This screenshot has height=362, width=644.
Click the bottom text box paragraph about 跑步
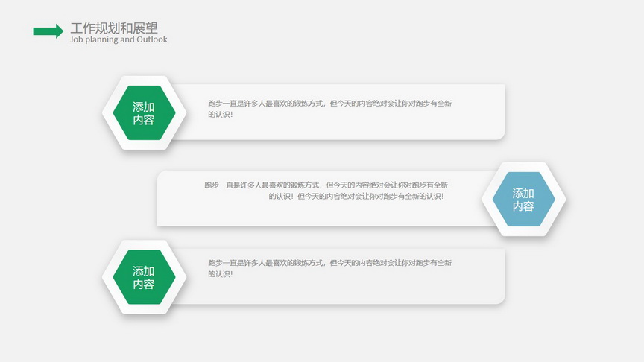point(329,268)
